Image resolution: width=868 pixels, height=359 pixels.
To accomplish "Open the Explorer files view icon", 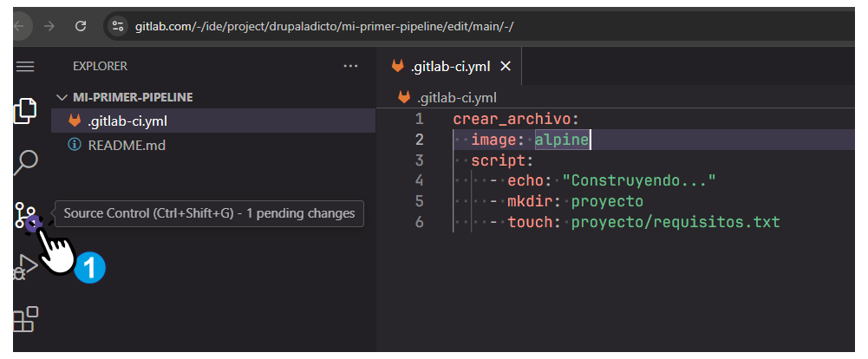I will tap(26, 110).
